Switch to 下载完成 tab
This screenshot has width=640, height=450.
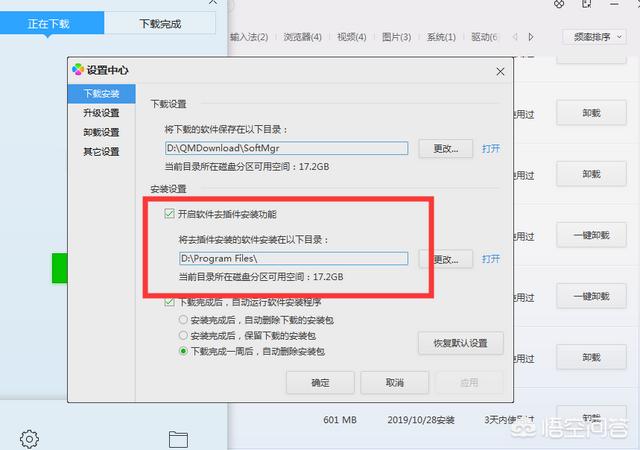[x=160, y=24]
